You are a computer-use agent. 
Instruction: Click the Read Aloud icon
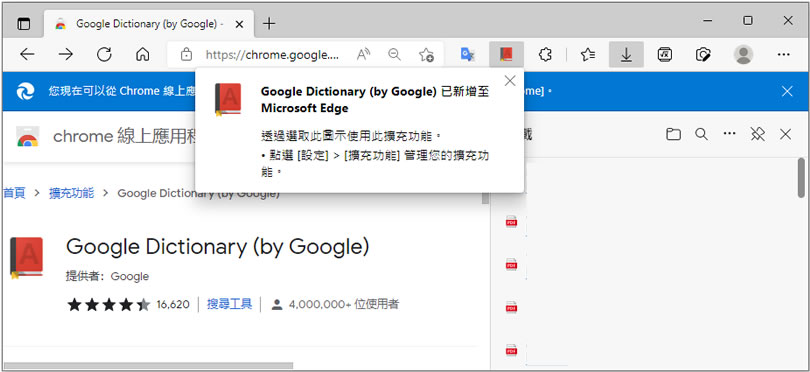click(x=364, y=54)
